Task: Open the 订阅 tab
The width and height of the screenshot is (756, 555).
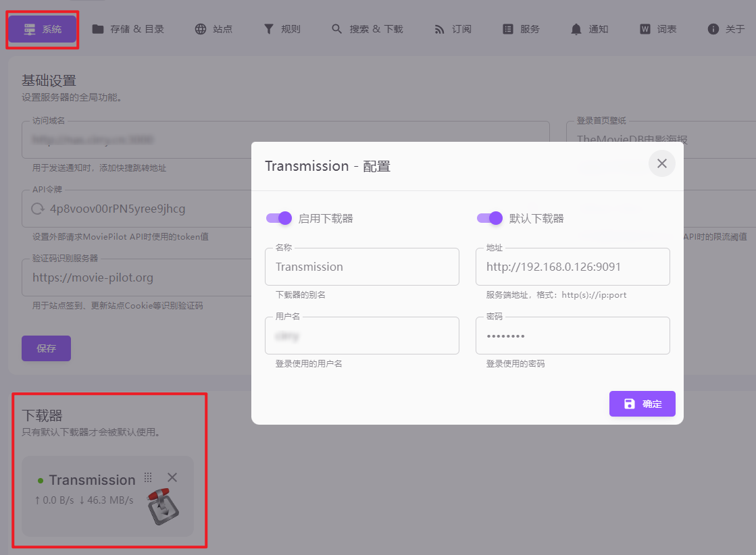Action: click(453, 29)
